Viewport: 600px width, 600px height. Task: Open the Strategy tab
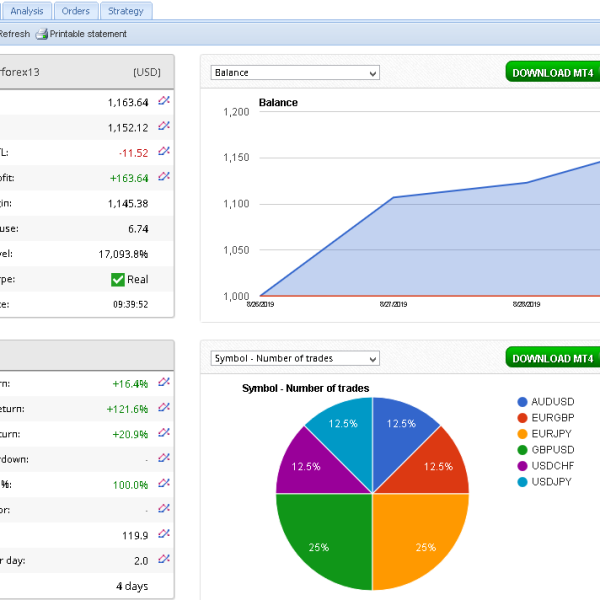tap(126, 11)
